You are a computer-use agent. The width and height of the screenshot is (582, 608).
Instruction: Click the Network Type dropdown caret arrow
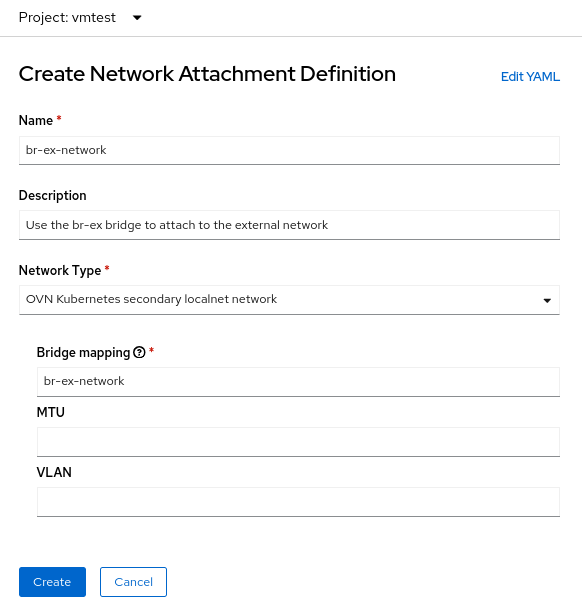(547, 301)
